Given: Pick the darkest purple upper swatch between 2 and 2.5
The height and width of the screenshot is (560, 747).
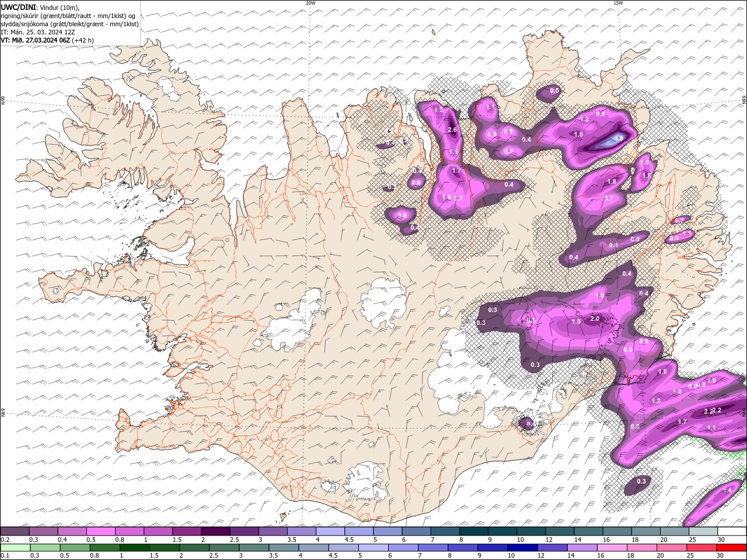Looking at the screenshot, I should coord(215,531).
